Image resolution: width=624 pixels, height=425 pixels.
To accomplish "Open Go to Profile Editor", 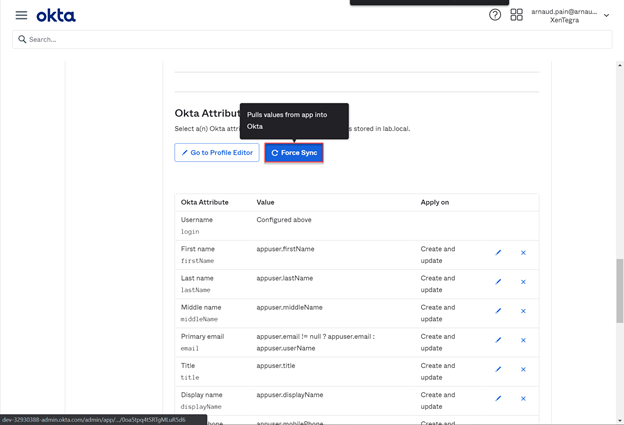I will 217,153.
